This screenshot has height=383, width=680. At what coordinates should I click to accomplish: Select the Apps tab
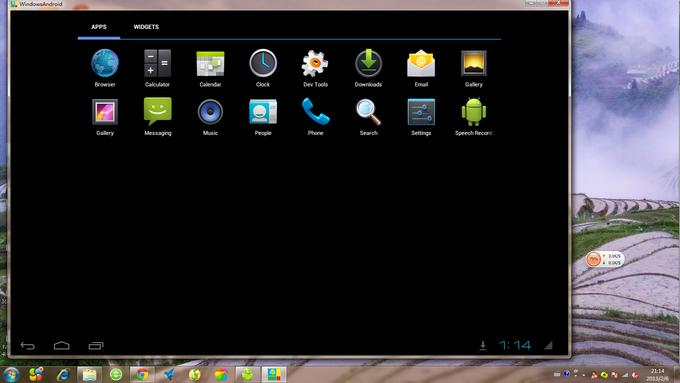[99, 27]
